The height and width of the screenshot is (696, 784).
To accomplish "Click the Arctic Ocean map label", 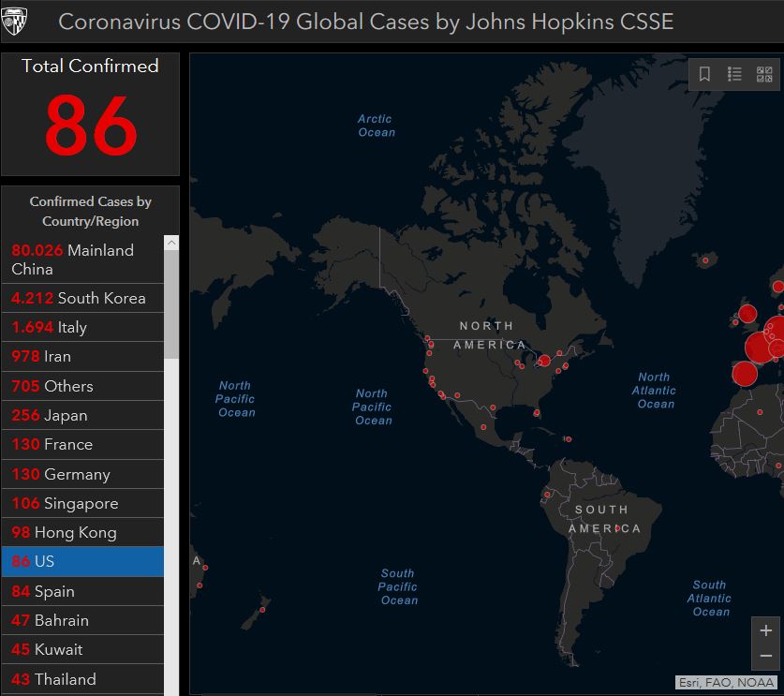I will [376, 126].
